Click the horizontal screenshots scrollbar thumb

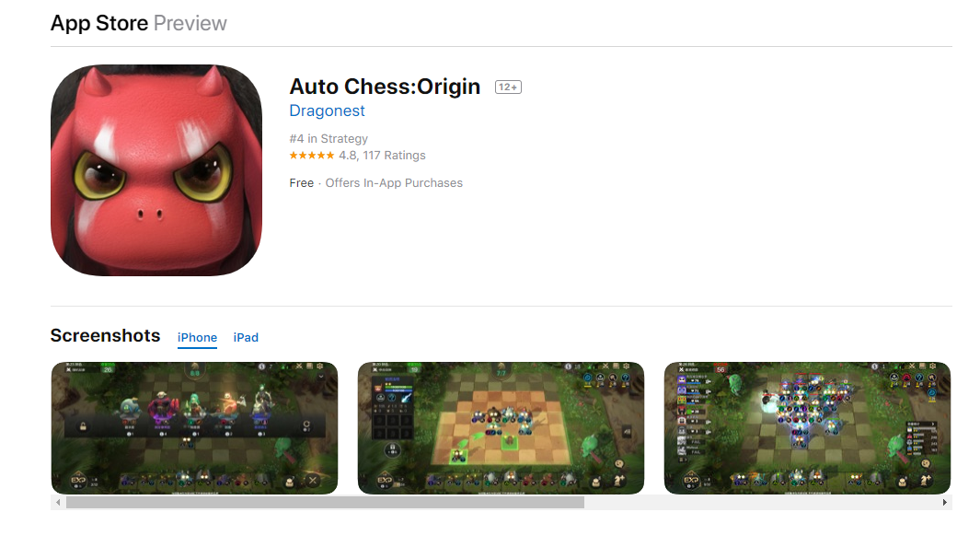pos(325,503)
